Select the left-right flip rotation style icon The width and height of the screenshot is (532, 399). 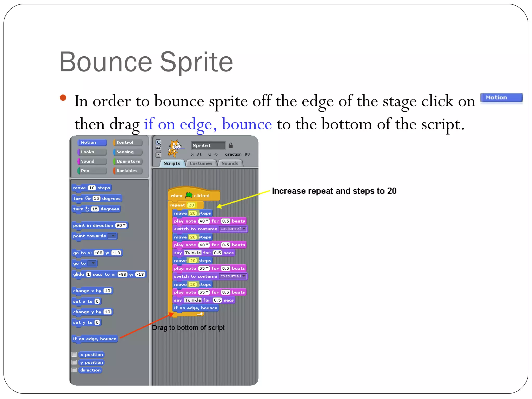coord(158,149)
